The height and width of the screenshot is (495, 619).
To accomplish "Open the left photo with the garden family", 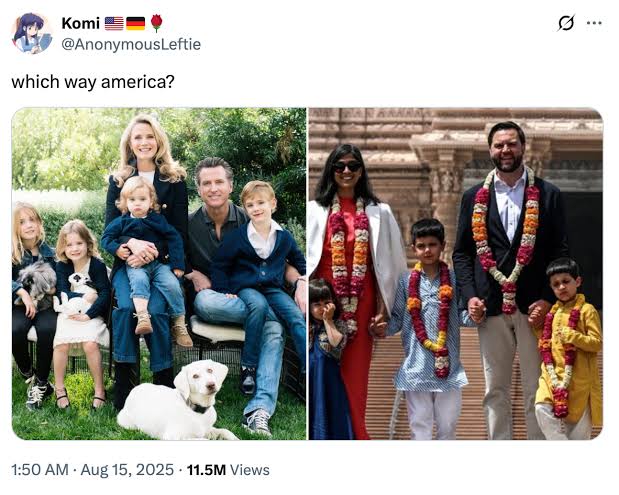I will [x=159, y=273].
